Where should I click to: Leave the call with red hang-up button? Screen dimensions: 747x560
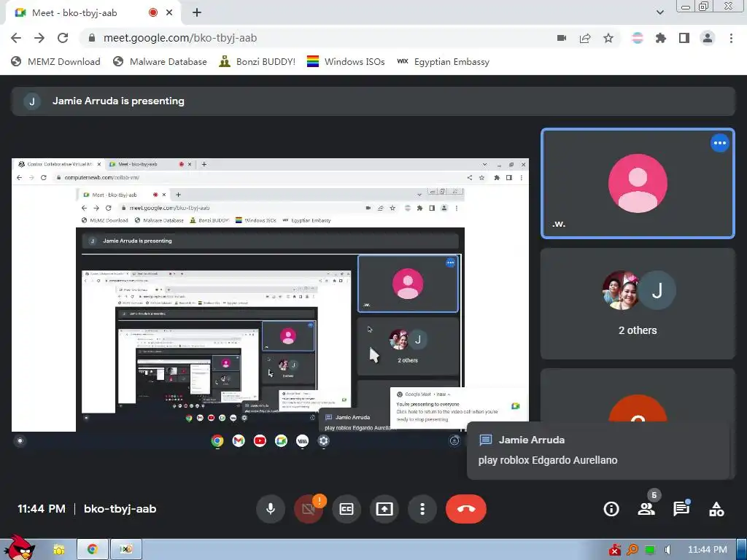466,509
